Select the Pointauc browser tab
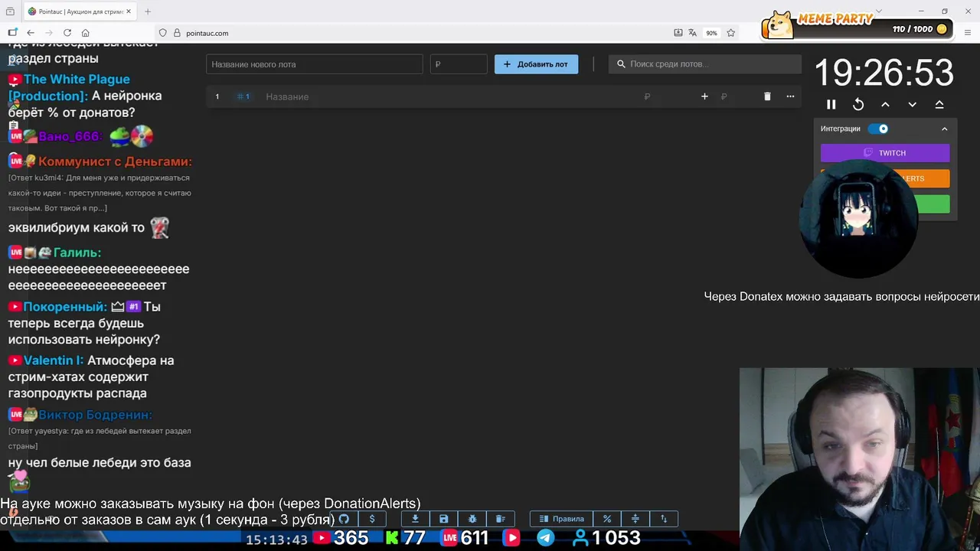Screen dimensions: 980x551 79,11
